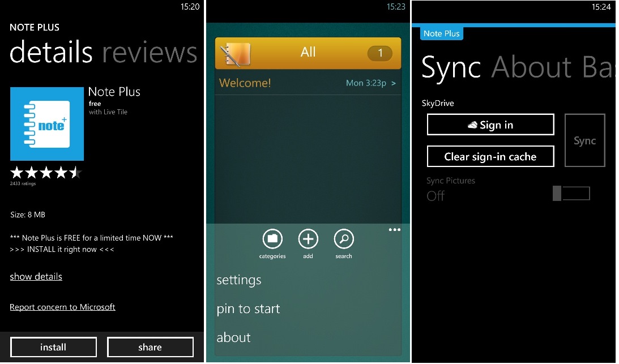Open the categories folder icon
Viewport: 619px width, 364px height.
tap(272, 239)
